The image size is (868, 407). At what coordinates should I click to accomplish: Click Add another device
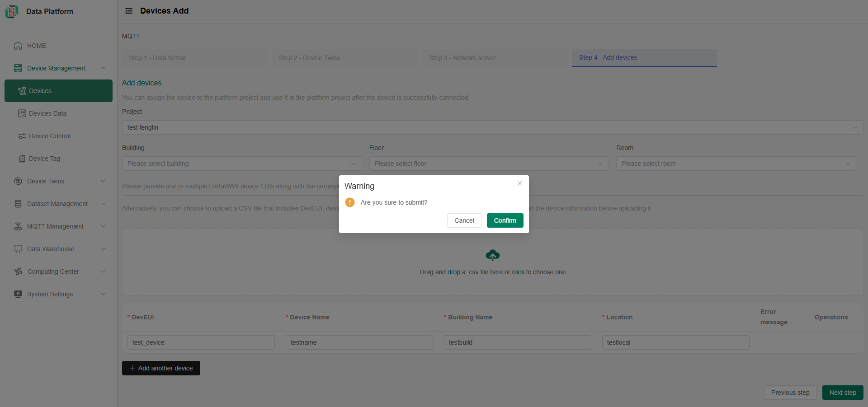click(160, 368)
